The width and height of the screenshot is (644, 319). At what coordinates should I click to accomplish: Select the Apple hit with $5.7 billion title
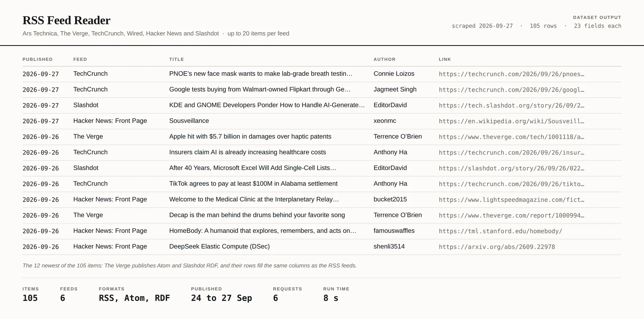point(250,137)
